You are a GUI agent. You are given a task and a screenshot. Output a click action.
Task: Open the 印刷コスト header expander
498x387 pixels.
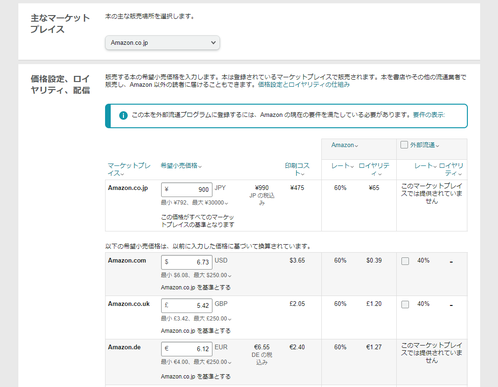pyautogui.click(x=297, y=169)
